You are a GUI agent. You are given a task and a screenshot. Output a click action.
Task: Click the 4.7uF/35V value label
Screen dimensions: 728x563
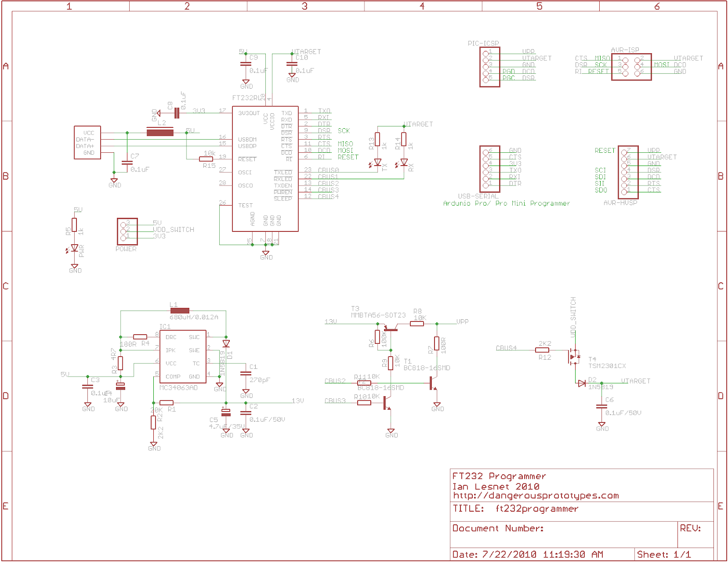click(227, 427)
